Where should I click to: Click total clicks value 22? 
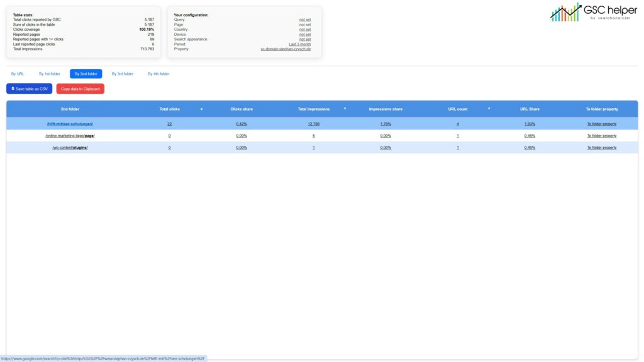pos(169,124)
